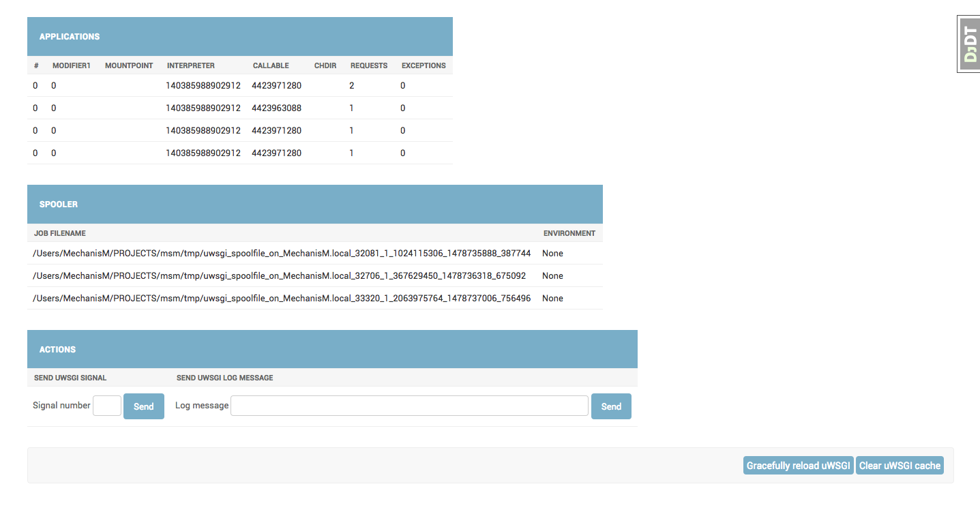Click the JOB FILENAME column header

pyautogui.click(x=60, y=233)
